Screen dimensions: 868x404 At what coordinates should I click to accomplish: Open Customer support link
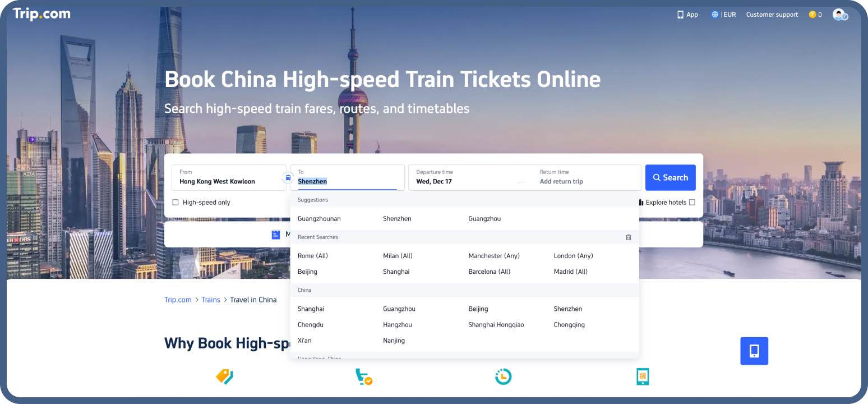[x=772, y=15]
